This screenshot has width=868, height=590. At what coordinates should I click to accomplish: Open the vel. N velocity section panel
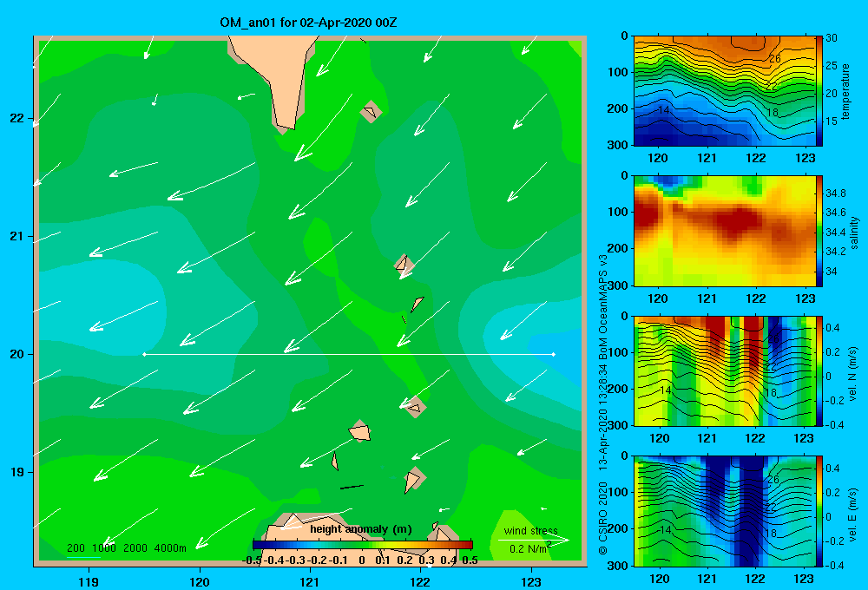click(x=725, y=371)
